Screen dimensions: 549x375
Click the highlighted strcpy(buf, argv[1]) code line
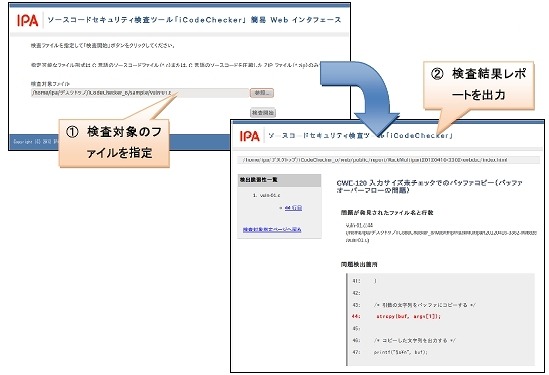[x=408, y=317]
